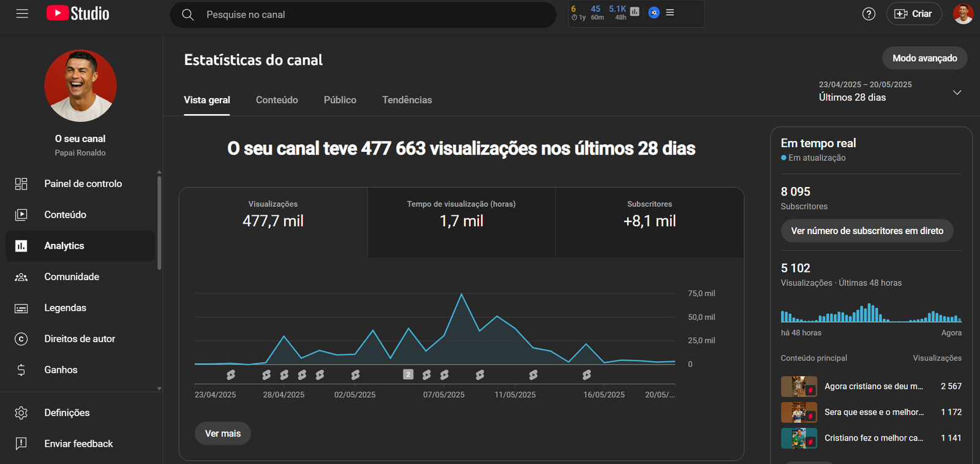Open 'Sera que esse e o melhor...' video title
The width and height of the screenshot is (980, 464).
click(x=873, y=412)
